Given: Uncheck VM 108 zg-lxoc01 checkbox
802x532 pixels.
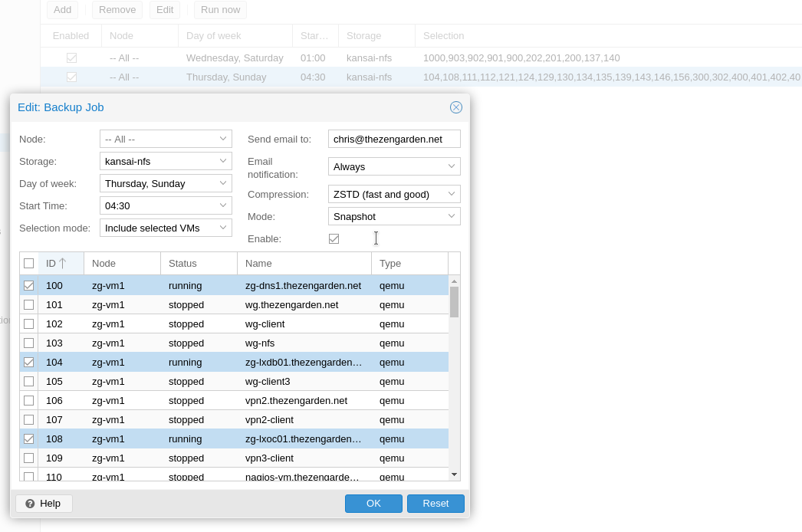Looking at the screenshot, I should 28,439.
